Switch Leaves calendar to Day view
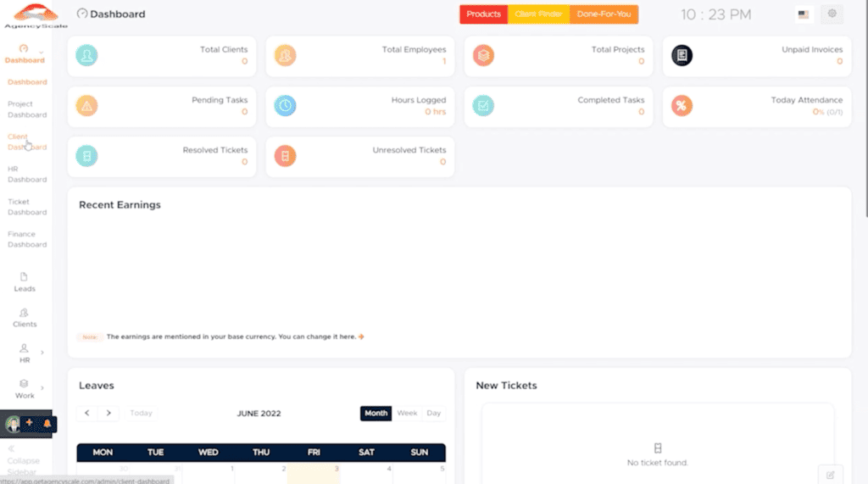 coord(433,413)
